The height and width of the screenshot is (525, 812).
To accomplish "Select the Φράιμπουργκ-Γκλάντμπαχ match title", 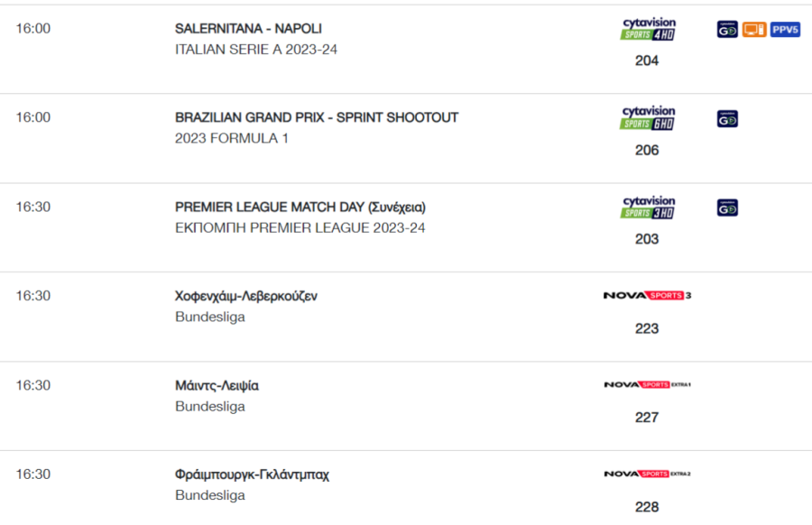I will (252, 474).
